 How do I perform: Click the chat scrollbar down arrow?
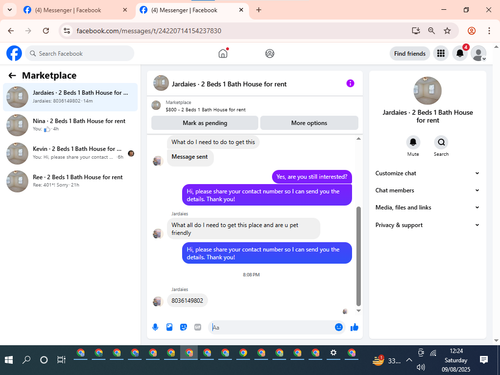pyautogui.click(x=359, y=311)
